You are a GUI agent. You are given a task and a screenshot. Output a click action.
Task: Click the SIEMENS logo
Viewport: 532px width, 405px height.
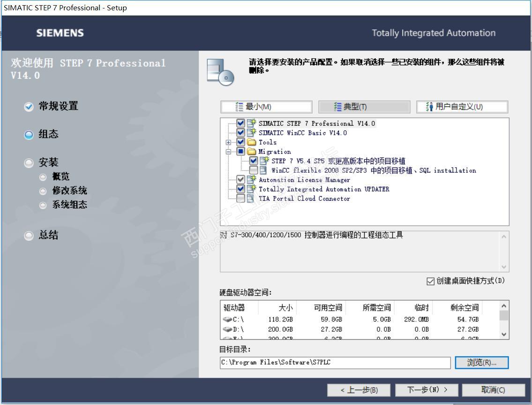pos(60,33)
